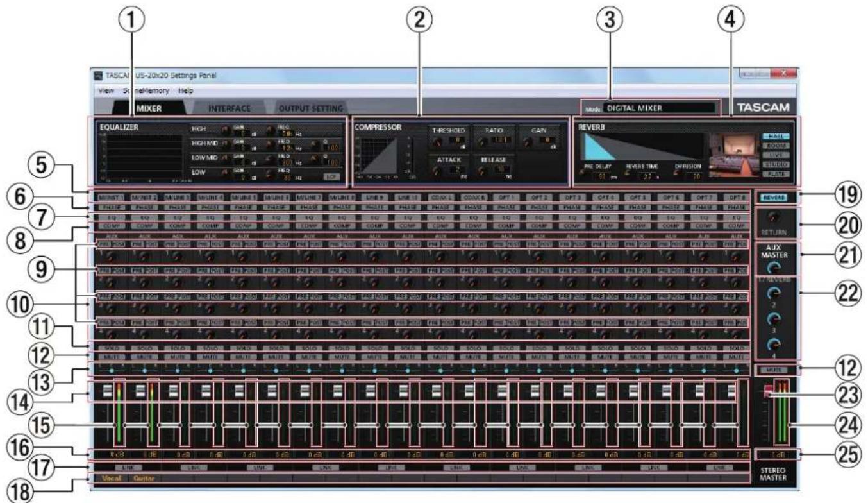Select the STUDIO reverb type
Image resolution: width=868 pixels, height=503 pixels.
point(776,164)
